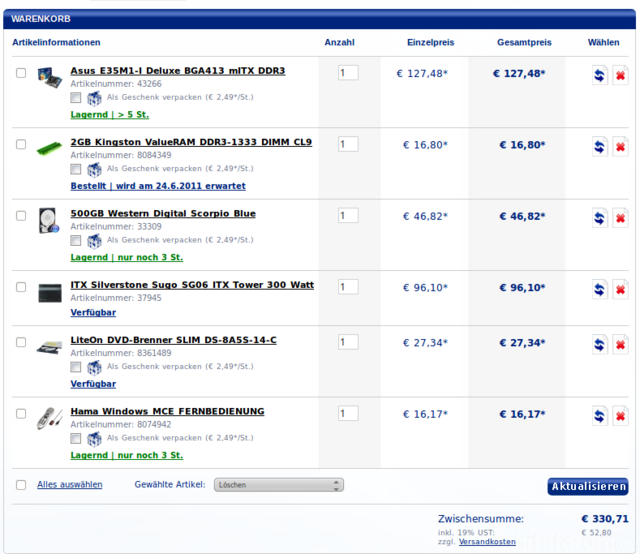
Task: Open the Silverstone Sugo case thumbnail
Action: point(50,293)
